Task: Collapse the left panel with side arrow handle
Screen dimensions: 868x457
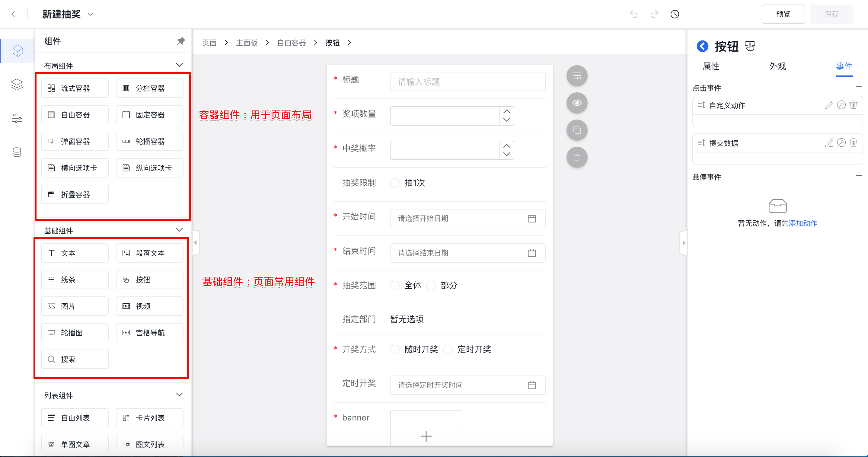Action: pos(196,243)
